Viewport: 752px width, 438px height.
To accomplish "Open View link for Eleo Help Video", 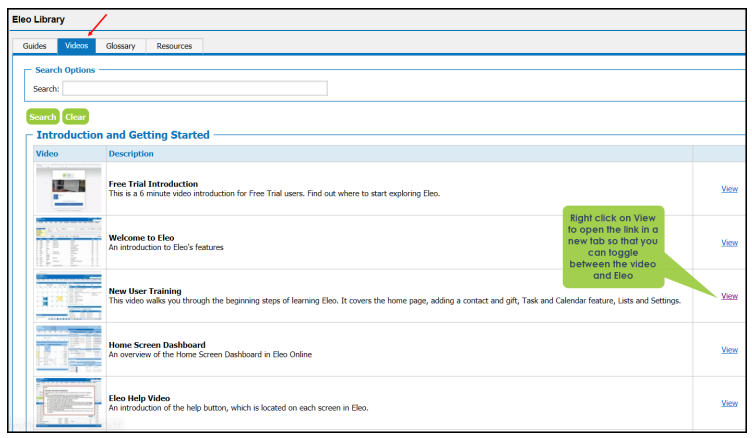I will pyautogui.click(x=729, y=403).
